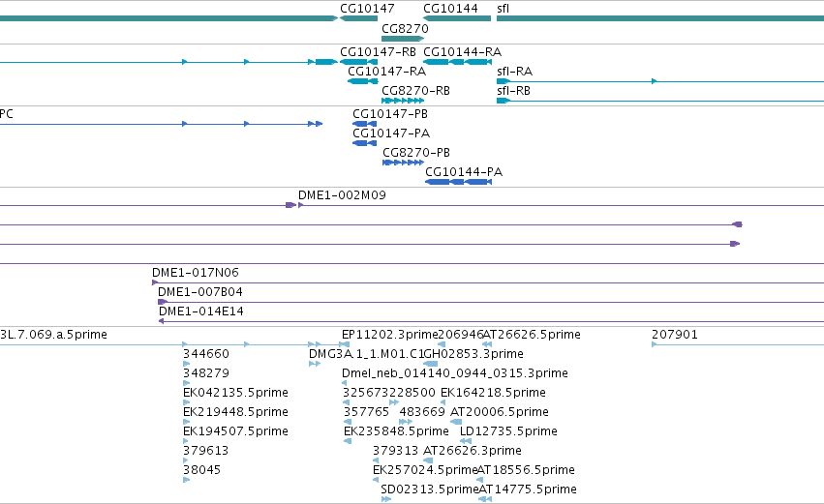Click EST label 483669

click(422, 412)
